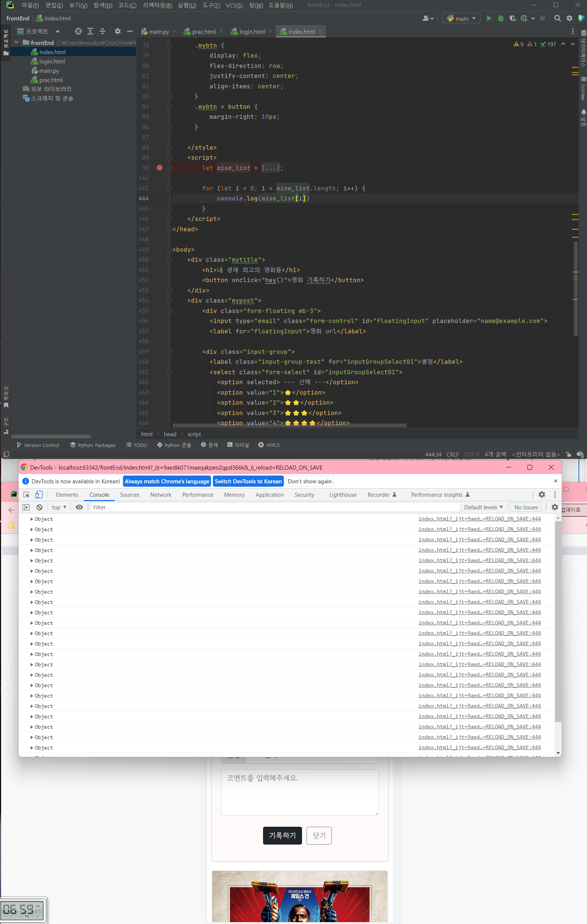Open the Code With Me user dropdown
587x924 pixels.
(428, 18)
